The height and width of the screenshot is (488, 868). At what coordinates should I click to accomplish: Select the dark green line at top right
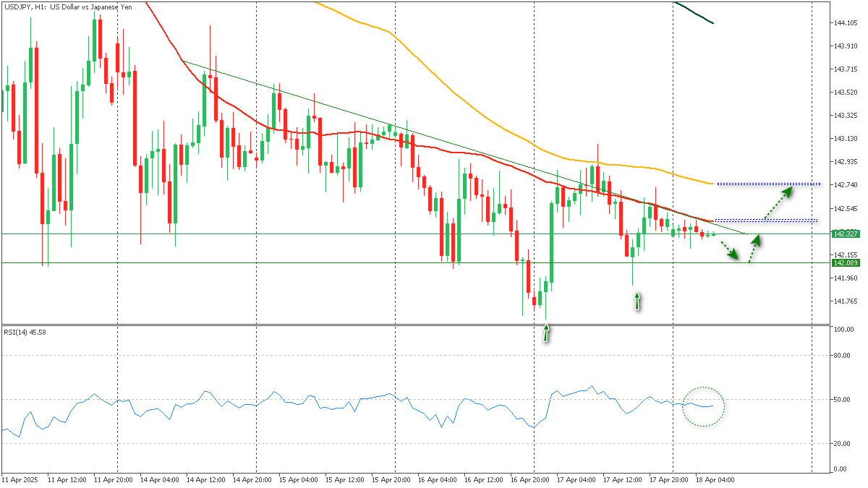[694, 12]
